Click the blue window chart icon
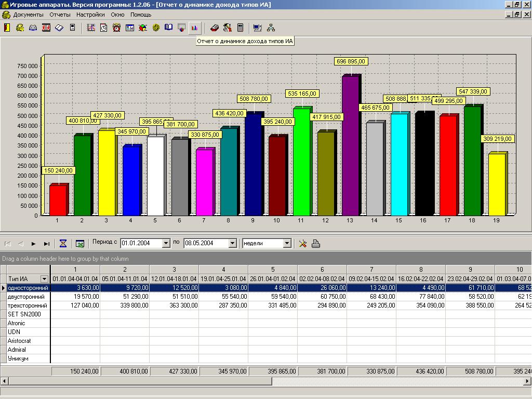The height and width of the screenshot is (399, 532). 130,28
